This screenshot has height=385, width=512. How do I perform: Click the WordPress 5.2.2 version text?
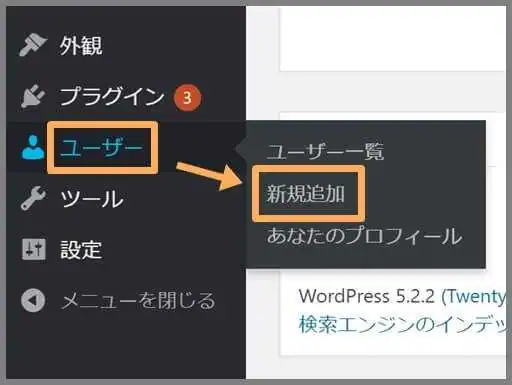click(x=367, y=296)
